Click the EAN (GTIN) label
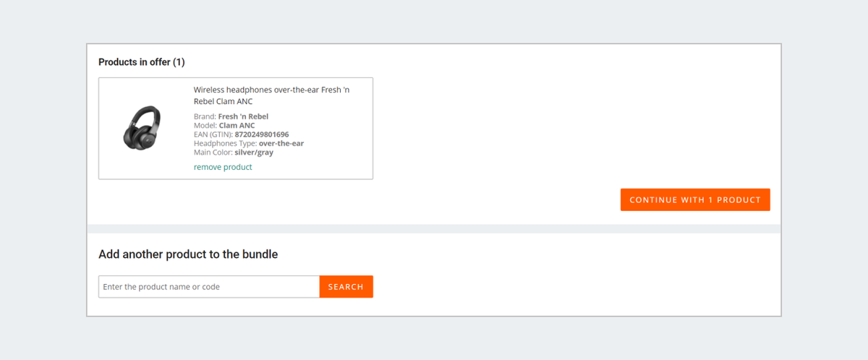 tap(213, 134)
